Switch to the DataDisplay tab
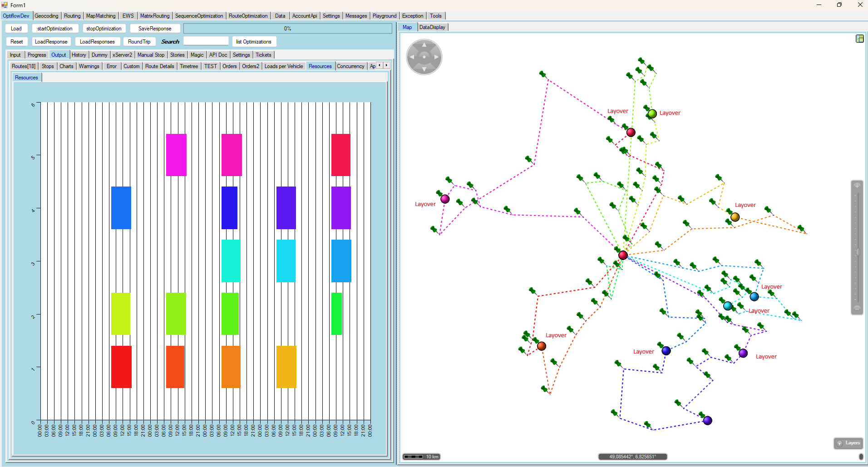Viewport: 868px width, 467px height. (x=432, y=27)
